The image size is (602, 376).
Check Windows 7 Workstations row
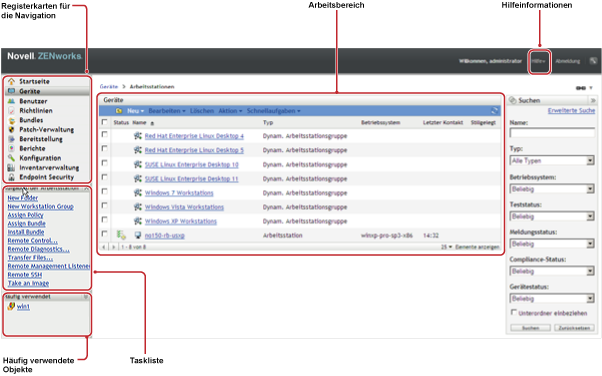[x=104, y=191]
